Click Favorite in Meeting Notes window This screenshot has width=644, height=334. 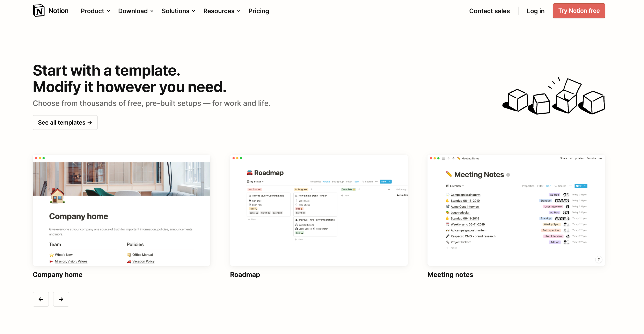click(x=591, y=158)
